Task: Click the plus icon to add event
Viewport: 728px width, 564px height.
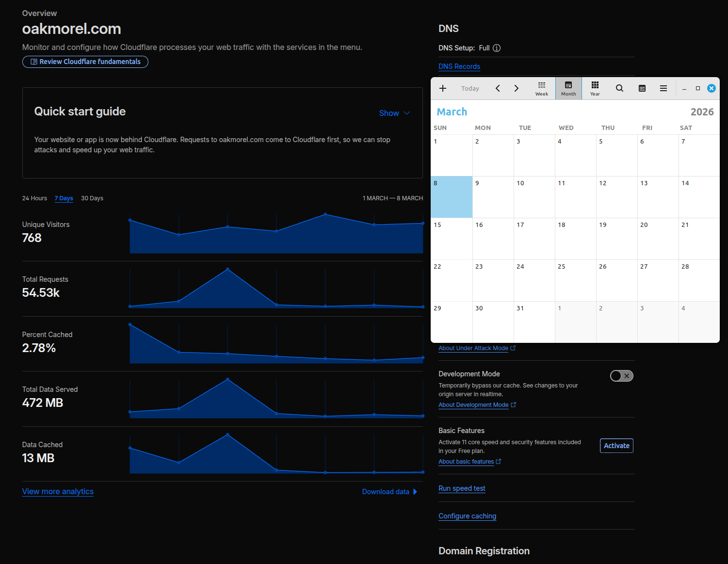Action: coord(442,88)
